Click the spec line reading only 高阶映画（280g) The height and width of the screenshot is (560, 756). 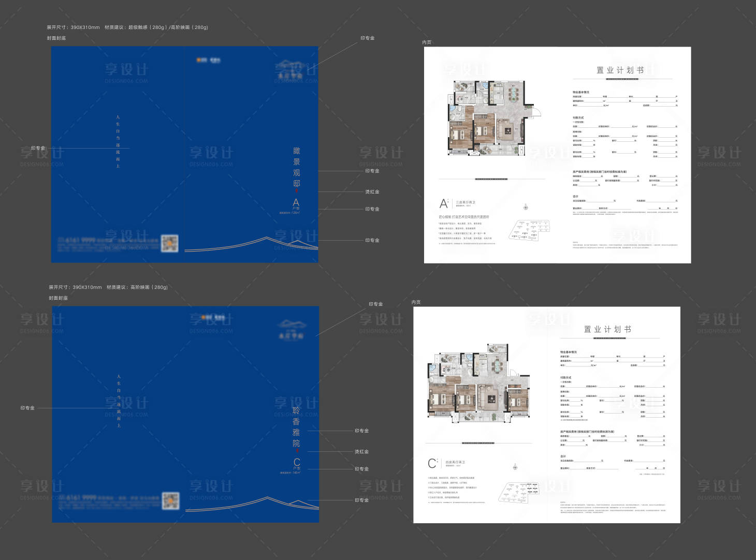(108, 287)
